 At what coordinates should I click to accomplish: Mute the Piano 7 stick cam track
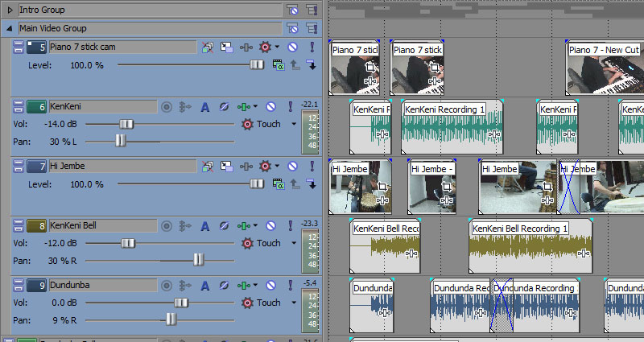[x=292, y=47]
